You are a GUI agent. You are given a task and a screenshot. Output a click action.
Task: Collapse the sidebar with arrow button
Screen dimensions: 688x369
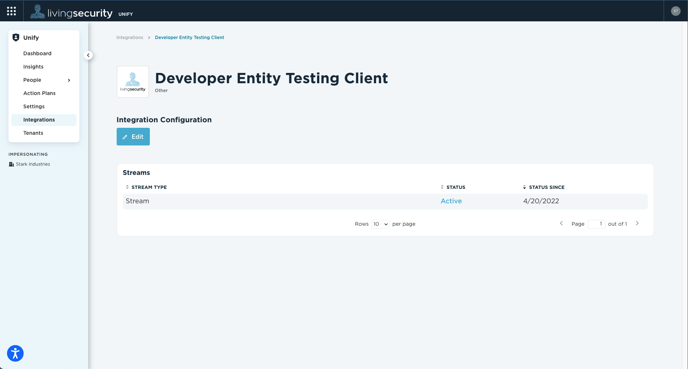(88, 55)
